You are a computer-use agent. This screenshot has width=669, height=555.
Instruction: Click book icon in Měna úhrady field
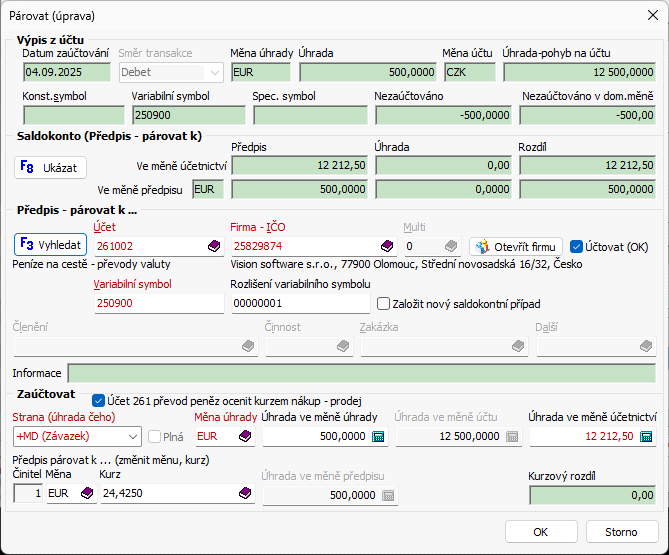[243, 437]
